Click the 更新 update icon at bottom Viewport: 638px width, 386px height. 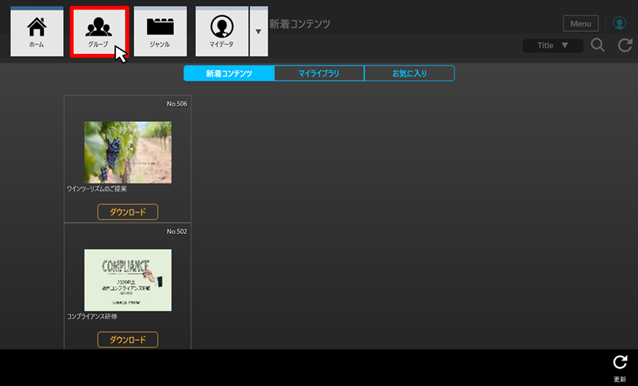[620, 368]
